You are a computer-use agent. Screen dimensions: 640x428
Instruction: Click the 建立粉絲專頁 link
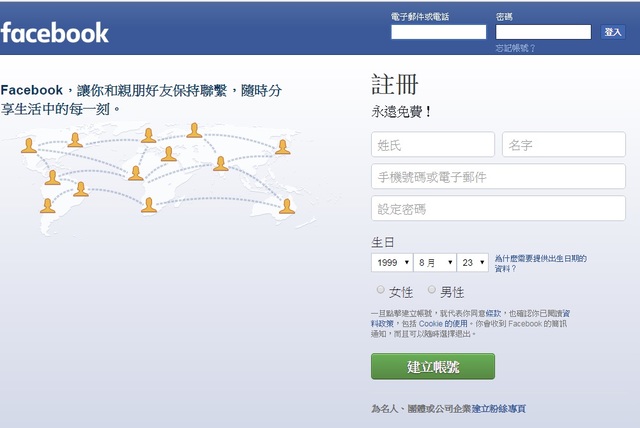498,409
